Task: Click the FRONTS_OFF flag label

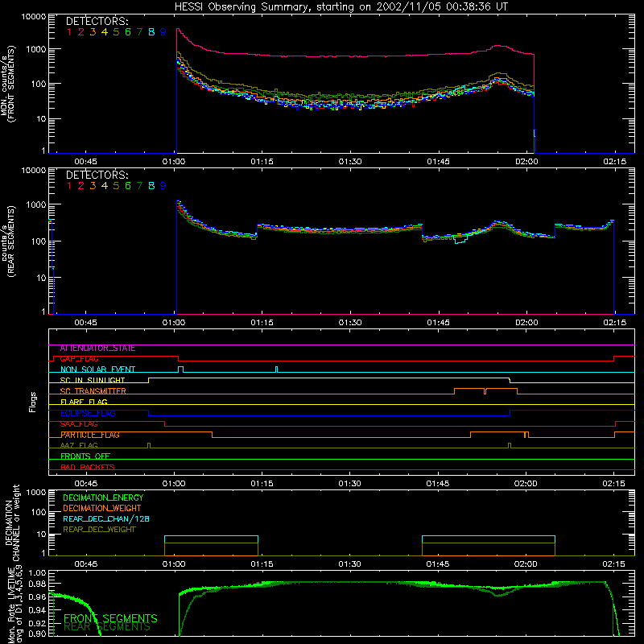Action: [x=85, y=456]
